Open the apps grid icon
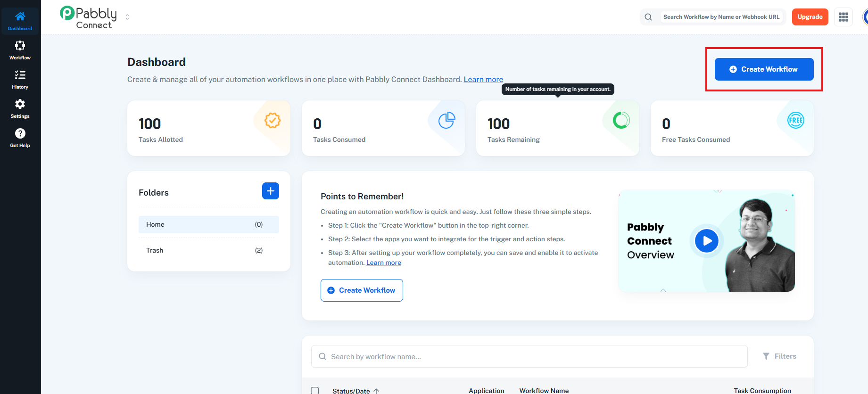This screenshot has width=868, height=394. coord(843,17)
